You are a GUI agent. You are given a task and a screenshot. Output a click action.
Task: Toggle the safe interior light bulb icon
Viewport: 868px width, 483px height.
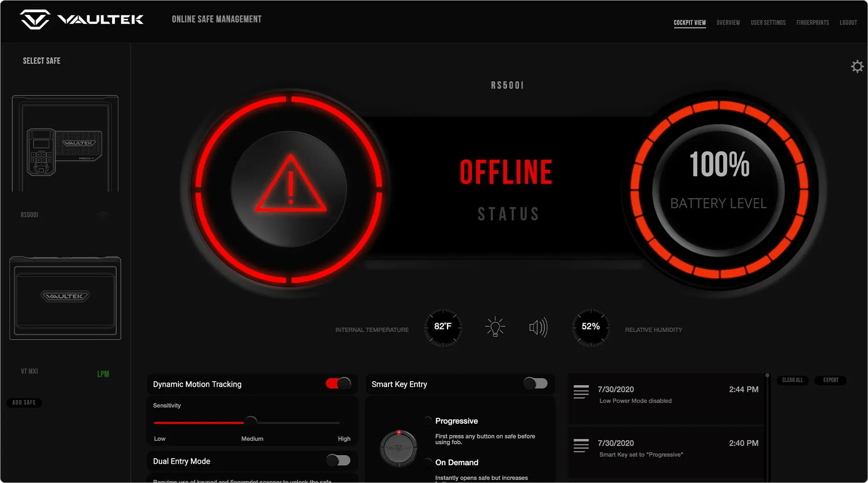coord(495,327)
